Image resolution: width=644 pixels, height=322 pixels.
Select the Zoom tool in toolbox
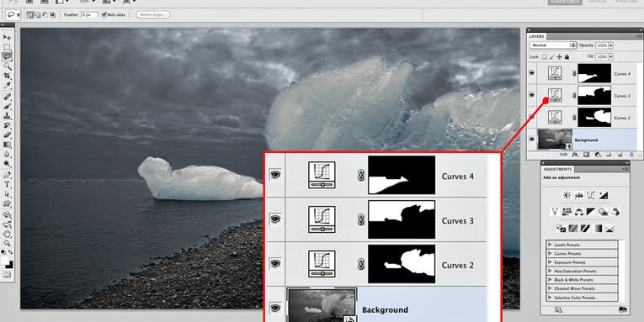(8, 244)
